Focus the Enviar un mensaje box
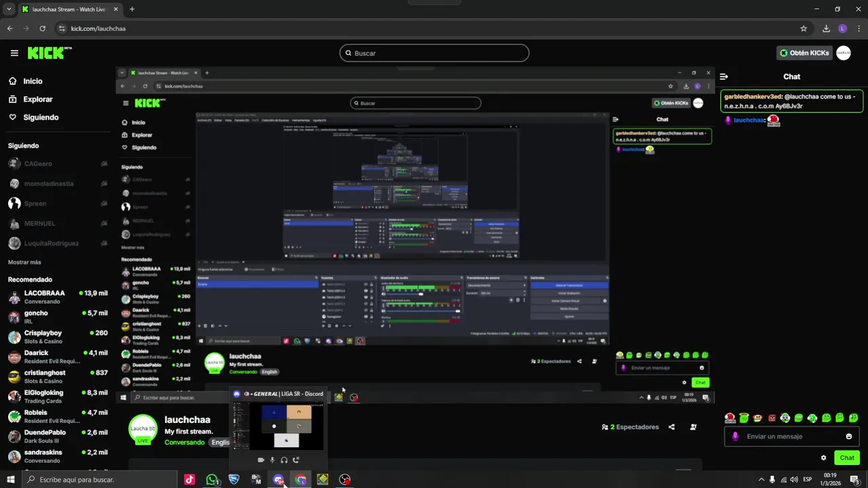 click(x=791, y=436)
